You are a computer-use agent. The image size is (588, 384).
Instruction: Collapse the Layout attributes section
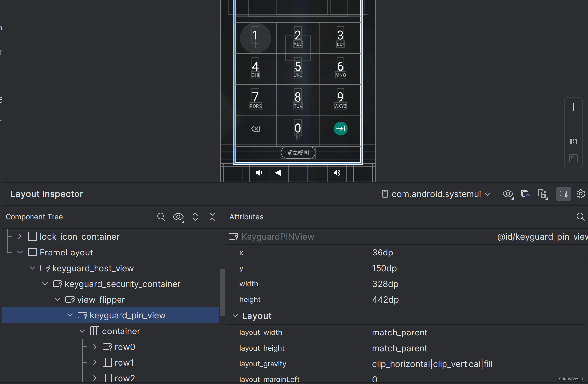pos(235,316)
